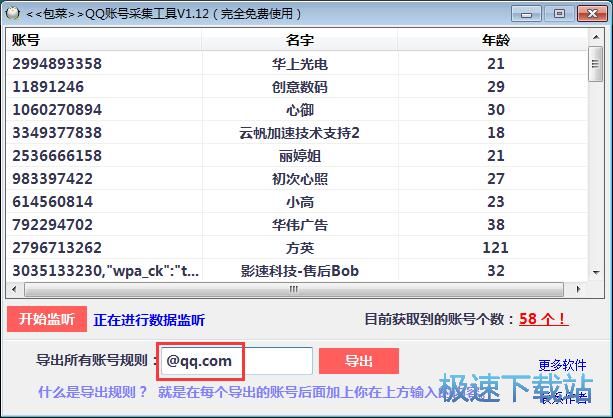Screen dimensions: 613x418
Task: Select the account starting with 3035133230
Action: click(106, 271)
